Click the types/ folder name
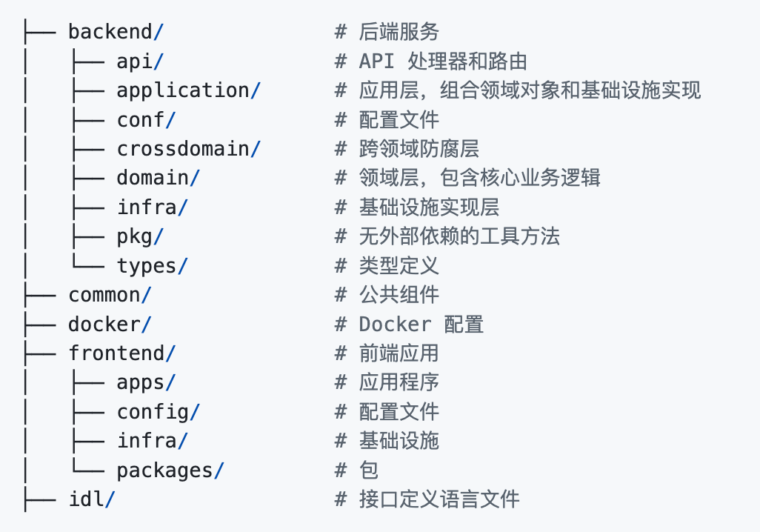The image size is (760, 532). tap(152, 266)
